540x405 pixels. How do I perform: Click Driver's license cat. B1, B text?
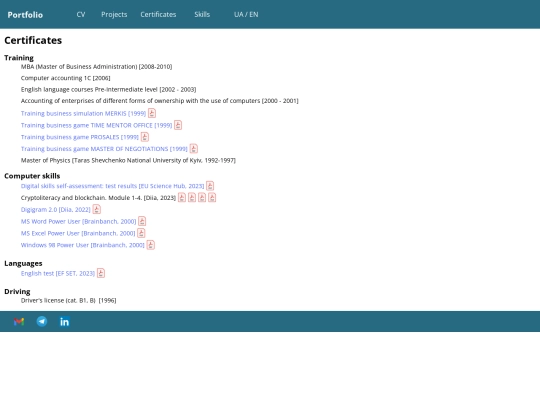coord(69,300)
